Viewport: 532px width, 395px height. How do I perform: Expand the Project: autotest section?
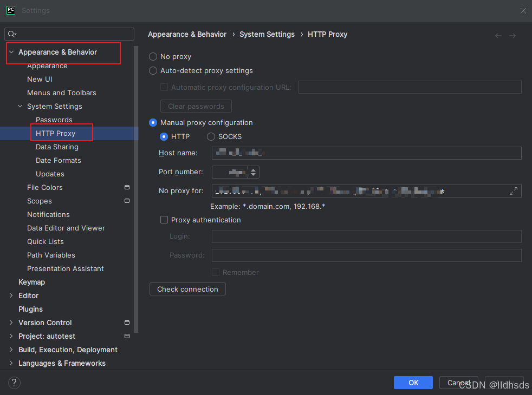[x=11, y=336]
